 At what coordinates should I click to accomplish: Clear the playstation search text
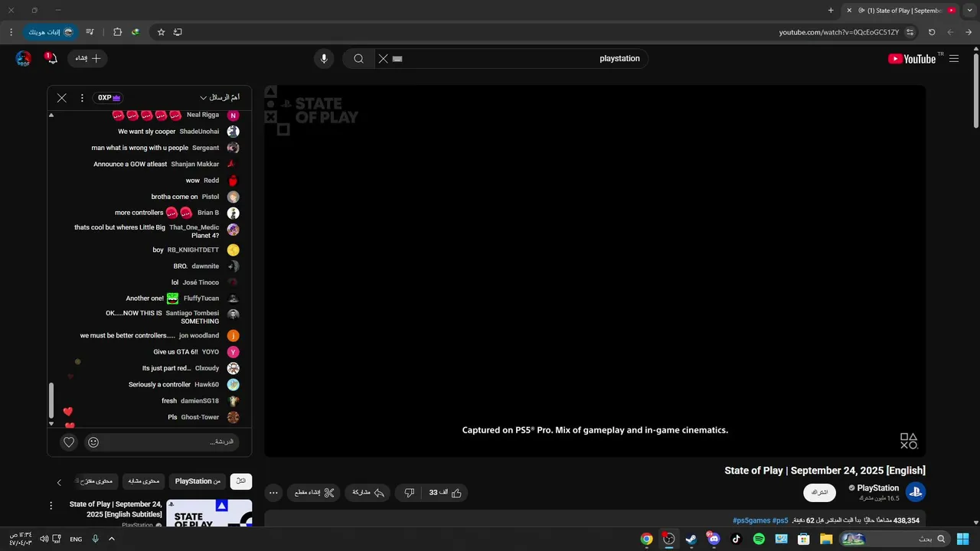tap(384, 59)
